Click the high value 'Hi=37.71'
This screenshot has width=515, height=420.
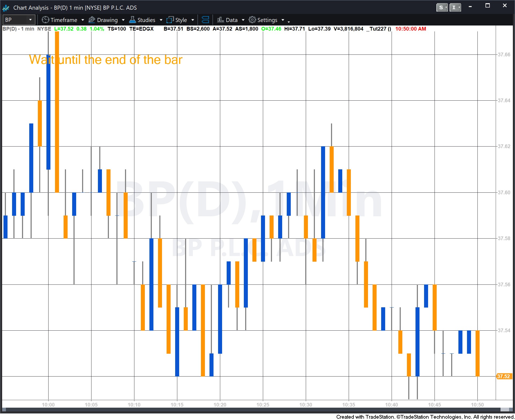tap(295, 29)
